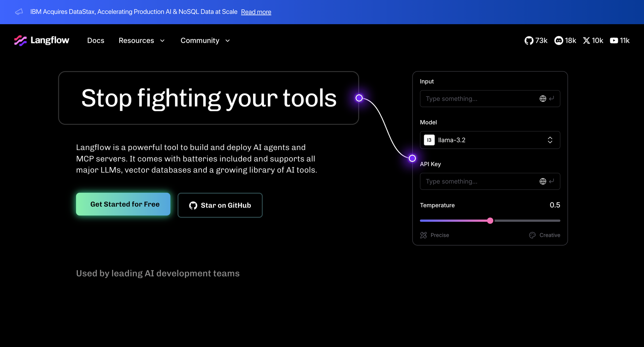
Task: Click the API Key label
Action: pos(430,164)
